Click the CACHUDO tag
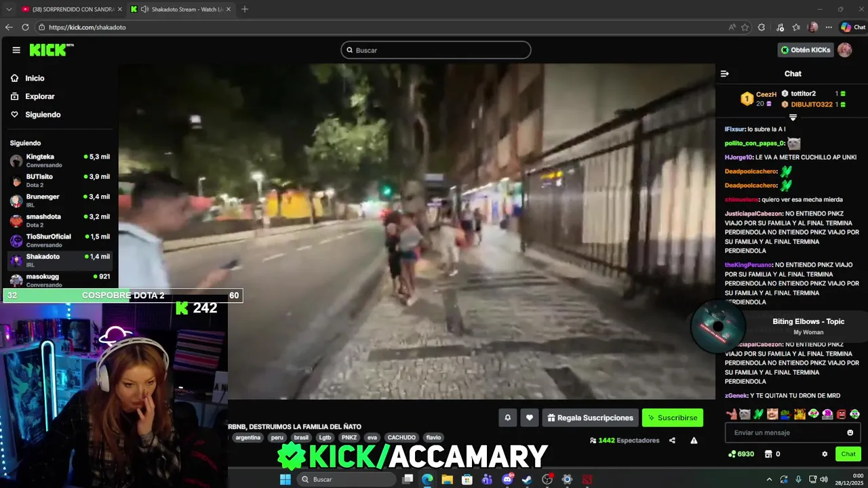 (x=401, y=438)
